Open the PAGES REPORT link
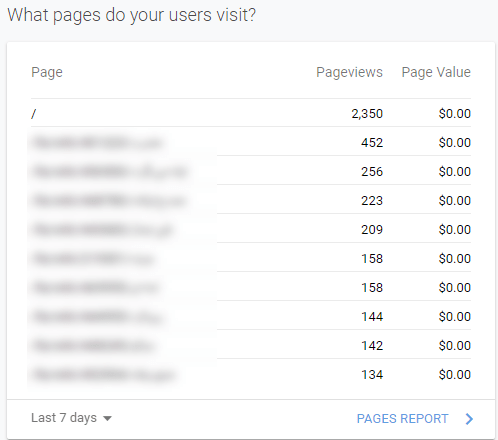Screen dimensions: 498x440 point(402,419)
